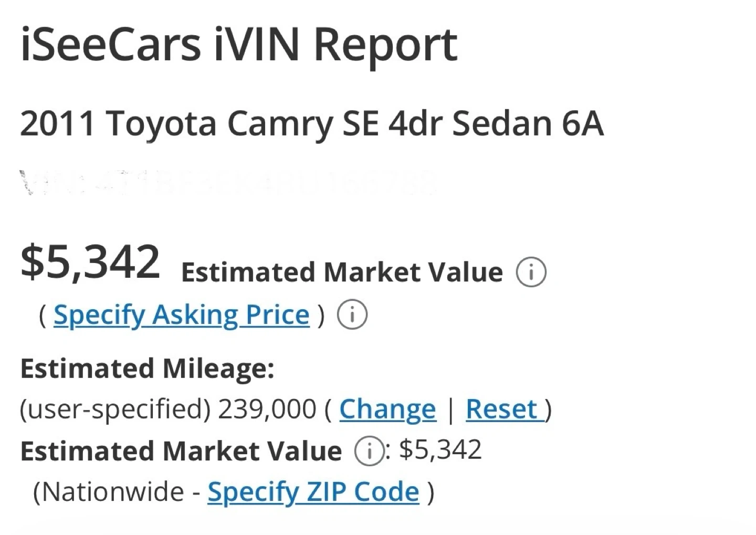756x535 pixels.
Task: Click the (user-specified) mileage note
Action: coord(115,409)
